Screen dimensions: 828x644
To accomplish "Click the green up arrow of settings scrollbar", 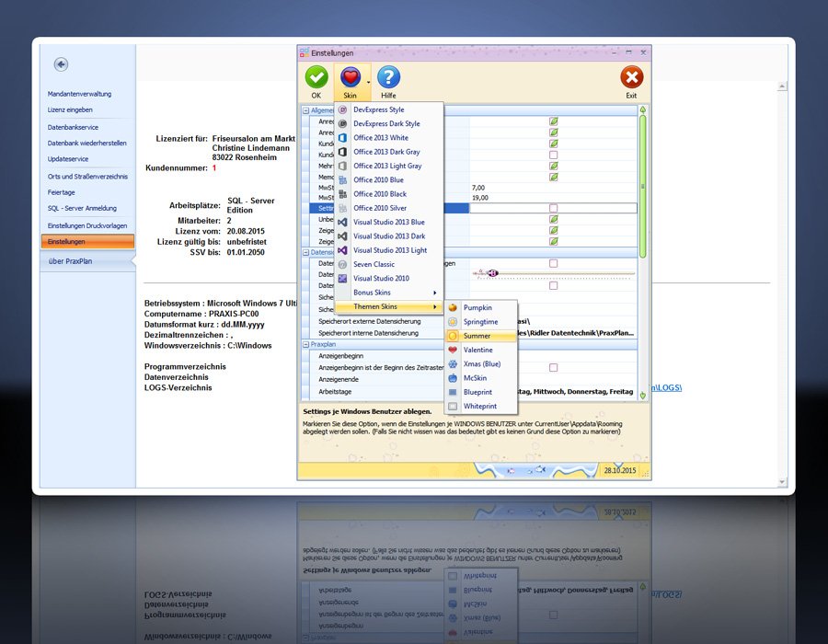I will pos(643,109).
